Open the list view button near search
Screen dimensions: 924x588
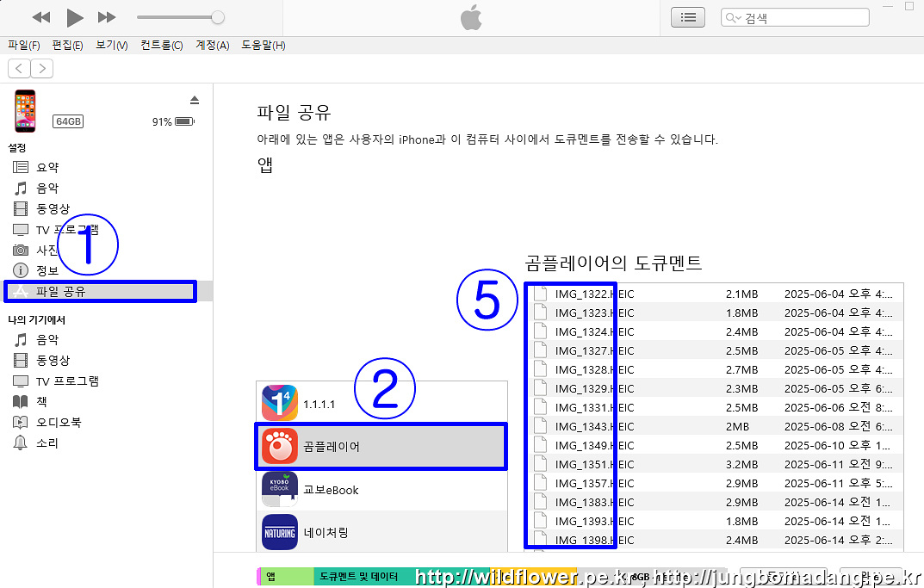point(688,18)
